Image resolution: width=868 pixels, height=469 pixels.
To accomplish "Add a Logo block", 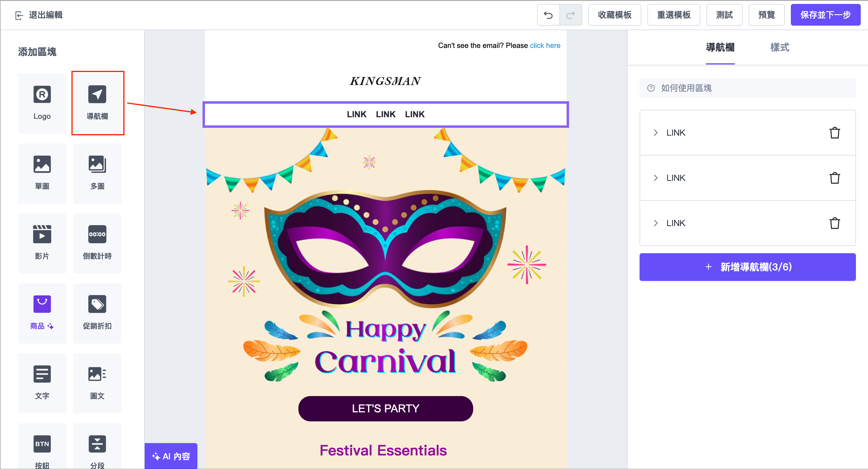I will click(42, 103).
